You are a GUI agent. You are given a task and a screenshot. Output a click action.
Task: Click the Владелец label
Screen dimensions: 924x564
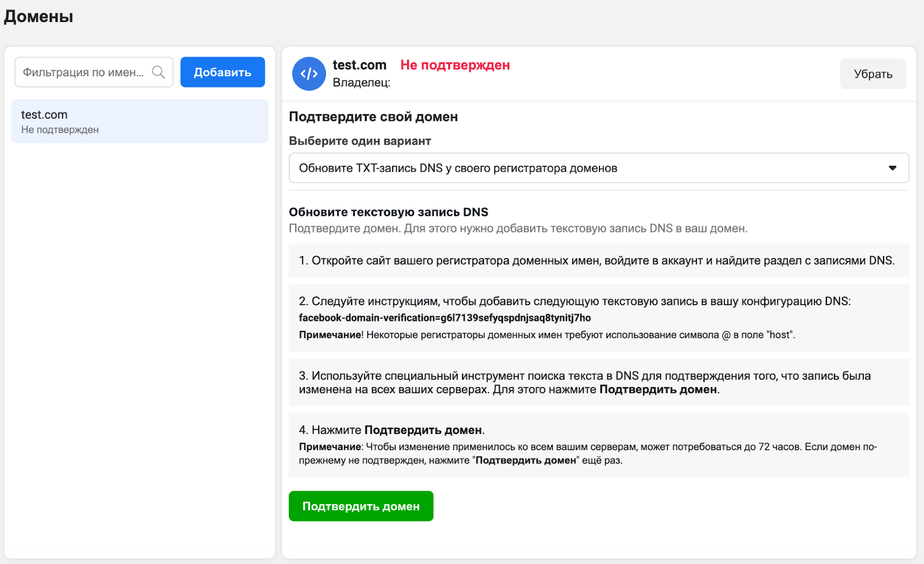[362, 83]
